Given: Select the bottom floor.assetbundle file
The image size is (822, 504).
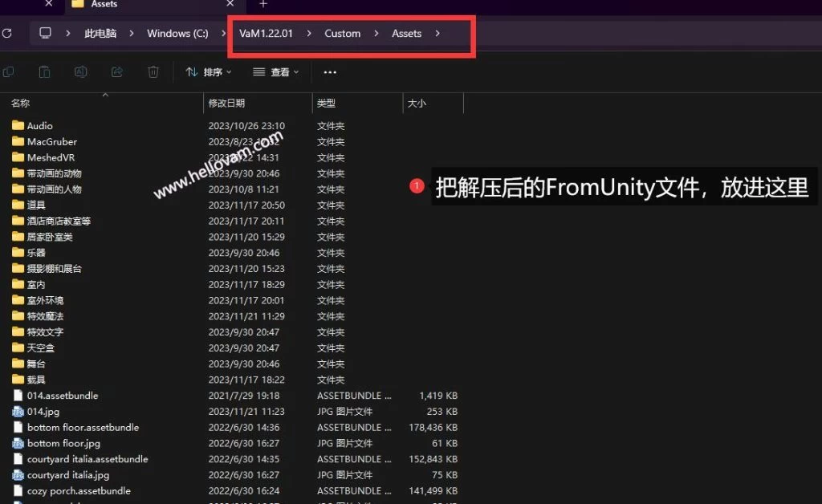Looking at the screenshot, I should tap(83, 428).
